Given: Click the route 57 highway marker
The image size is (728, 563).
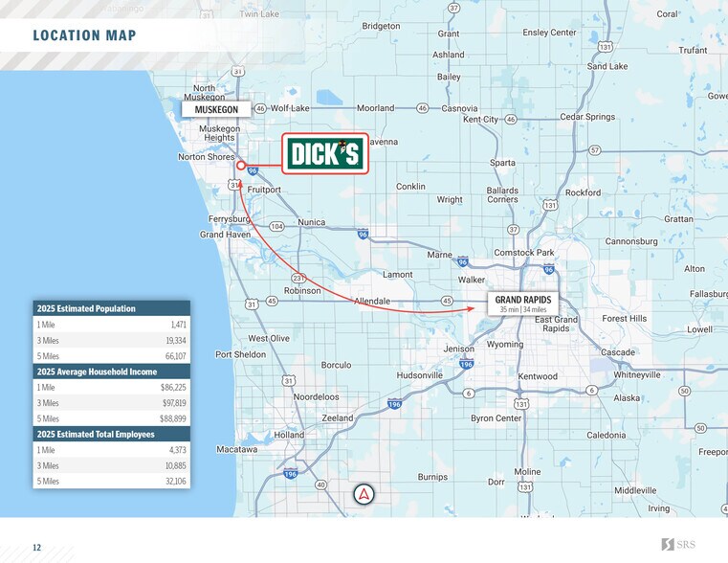Looking at the screenshot, I should (594, 150).
